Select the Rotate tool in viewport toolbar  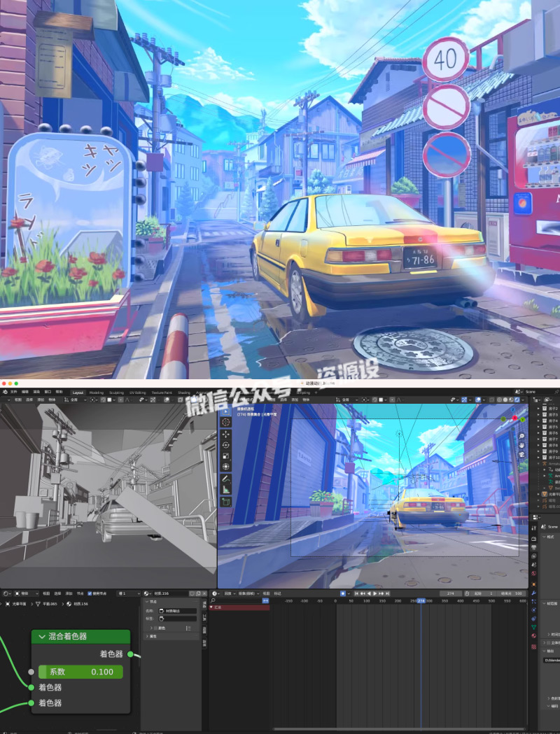[x=225, y=445]
